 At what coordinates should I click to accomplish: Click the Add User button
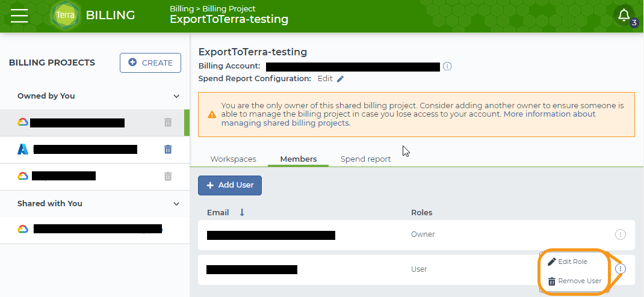[x=230, y=185]
